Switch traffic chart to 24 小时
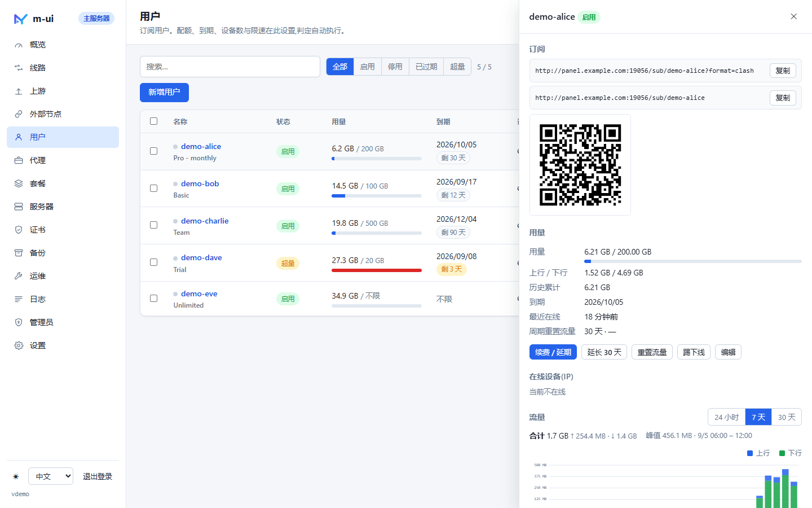The image size is (812, 508). pyautogui.click(x=726, y=417)
